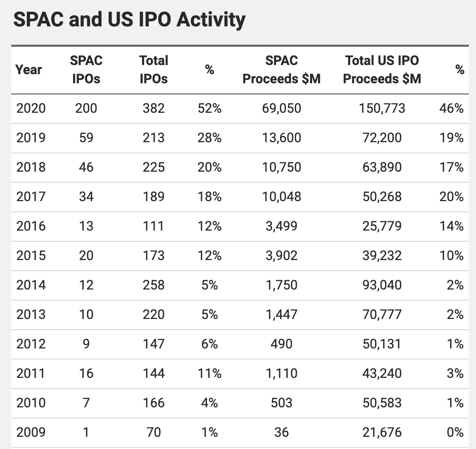Click the 150,773 total proceeds value

pos(382,108)
